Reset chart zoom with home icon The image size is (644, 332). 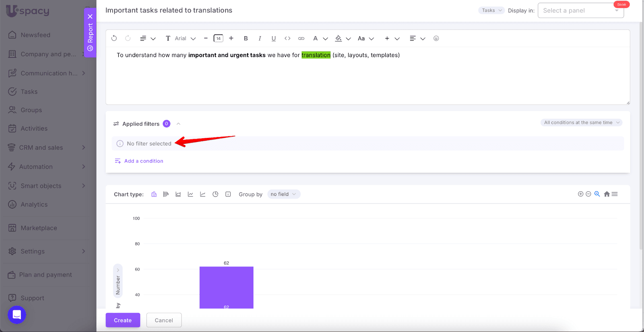pyautogui.click(x=607, y=194)
